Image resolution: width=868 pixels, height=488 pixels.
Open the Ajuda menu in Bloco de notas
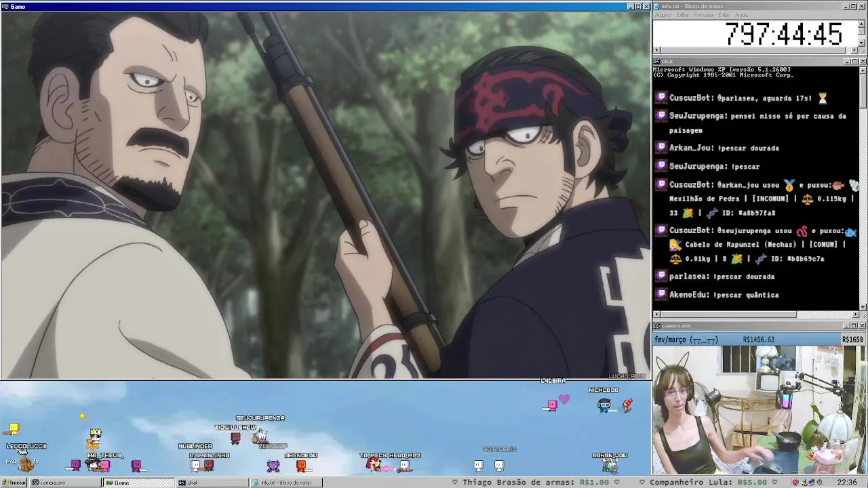point(741,15)
